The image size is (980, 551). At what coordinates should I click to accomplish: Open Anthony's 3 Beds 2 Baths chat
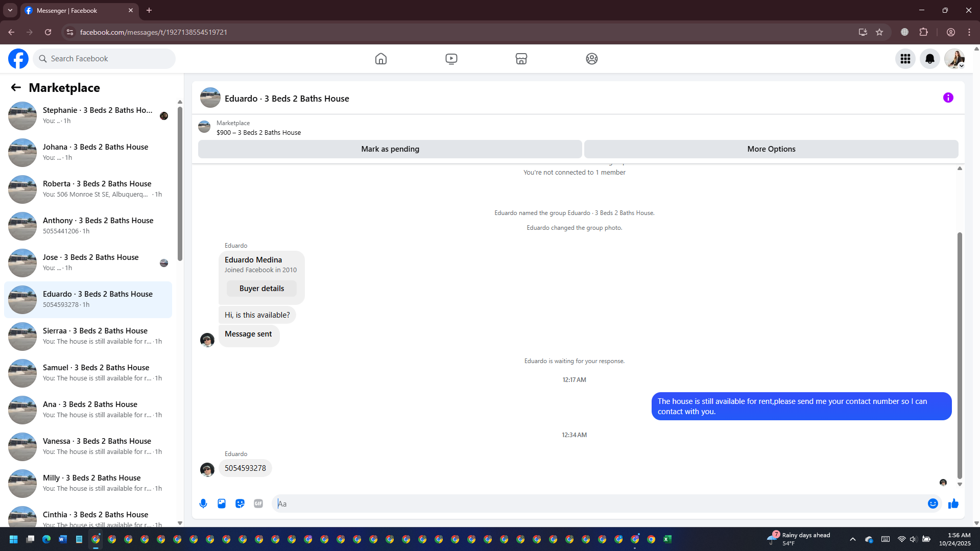click(x=88, y=226)
